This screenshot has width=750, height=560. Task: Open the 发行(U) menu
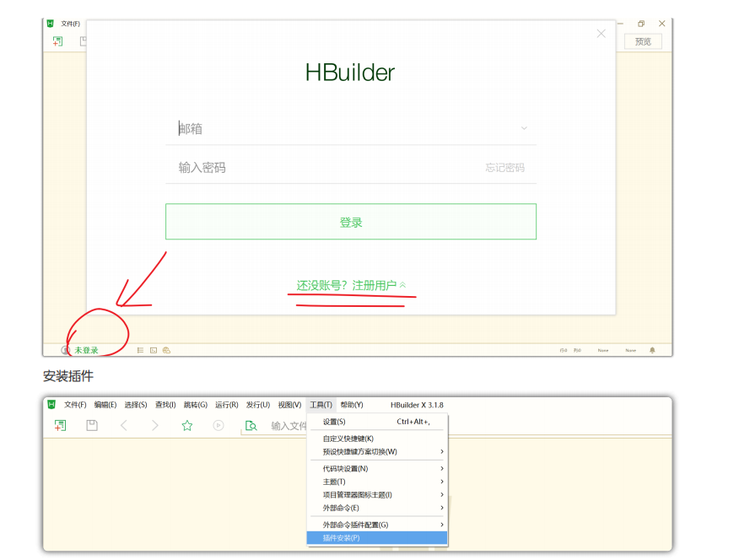258,405
